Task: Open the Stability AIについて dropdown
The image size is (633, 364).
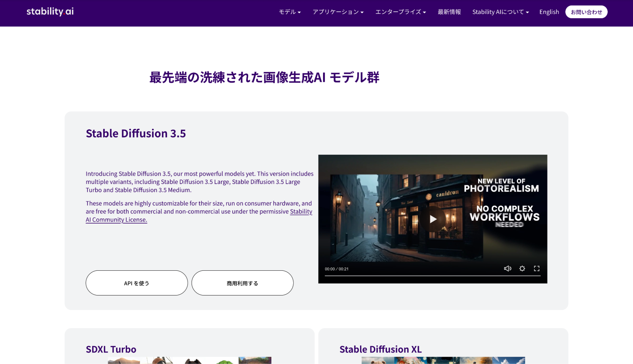Action: (501, 12)
